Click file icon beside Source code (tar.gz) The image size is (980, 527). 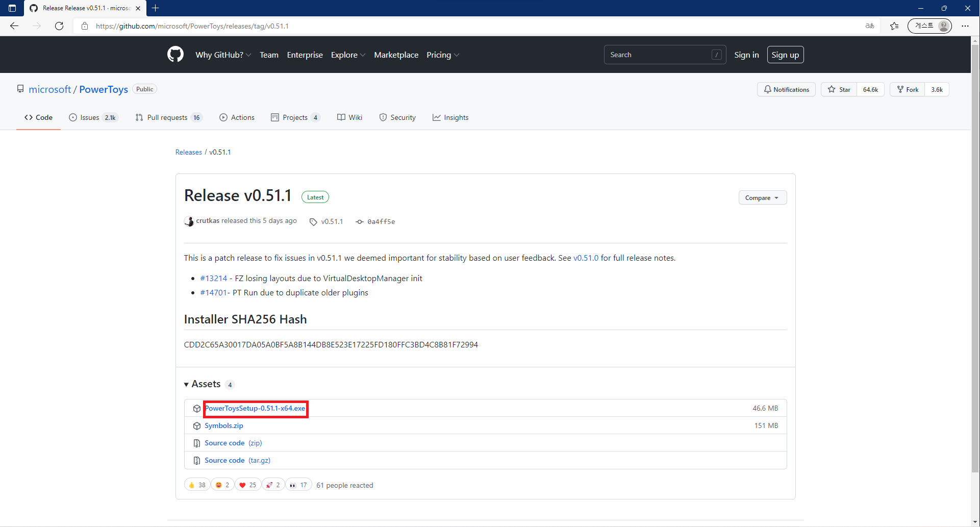pos(197,461)
